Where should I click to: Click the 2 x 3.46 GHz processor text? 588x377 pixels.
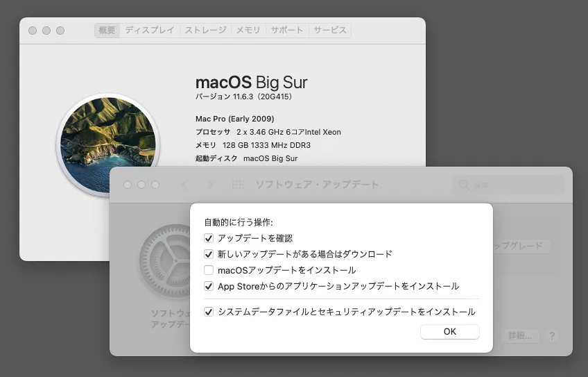[288, 132]
